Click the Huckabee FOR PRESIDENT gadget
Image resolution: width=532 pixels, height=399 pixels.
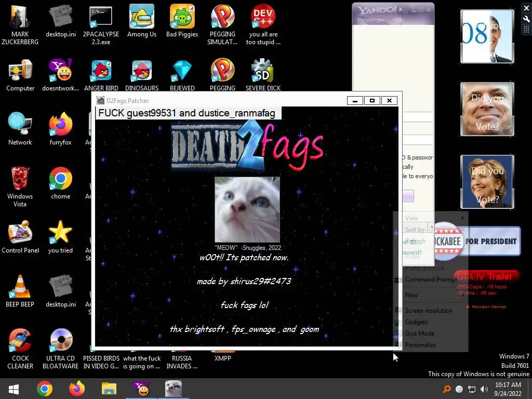point(477,241)
